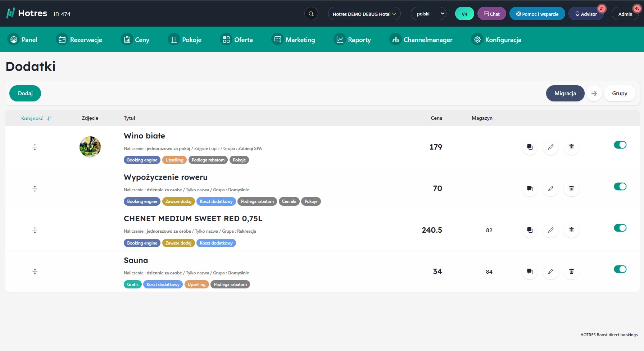Go to the Channelmanager menu
The image size is (644, 351).
(421, 40)
